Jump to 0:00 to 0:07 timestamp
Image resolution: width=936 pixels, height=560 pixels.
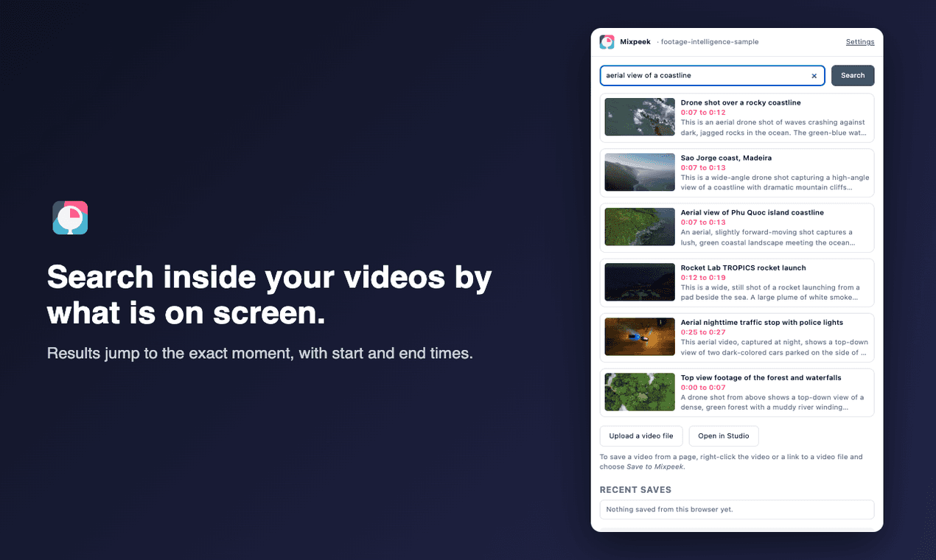click(703, 388)
